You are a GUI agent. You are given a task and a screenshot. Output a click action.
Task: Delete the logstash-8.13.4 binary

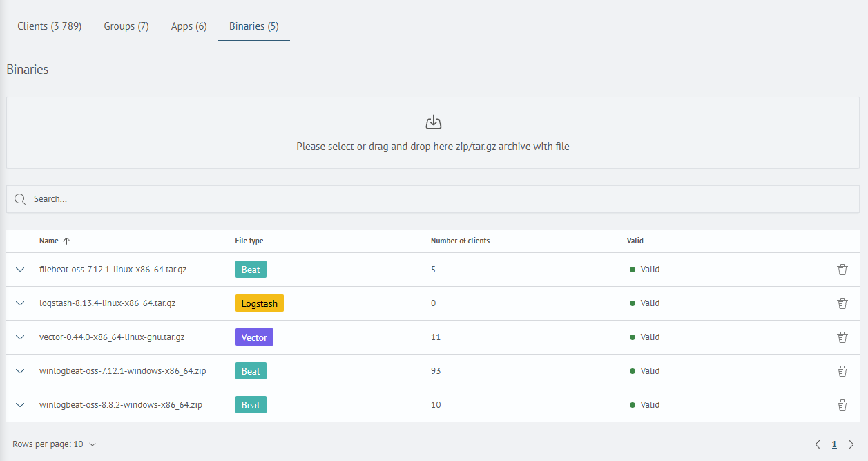pos(842,303)
